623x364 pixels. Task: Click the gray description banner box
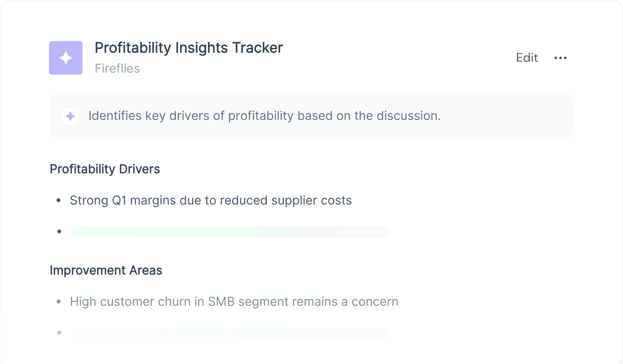pyautogui.click(x=311, y=116)
